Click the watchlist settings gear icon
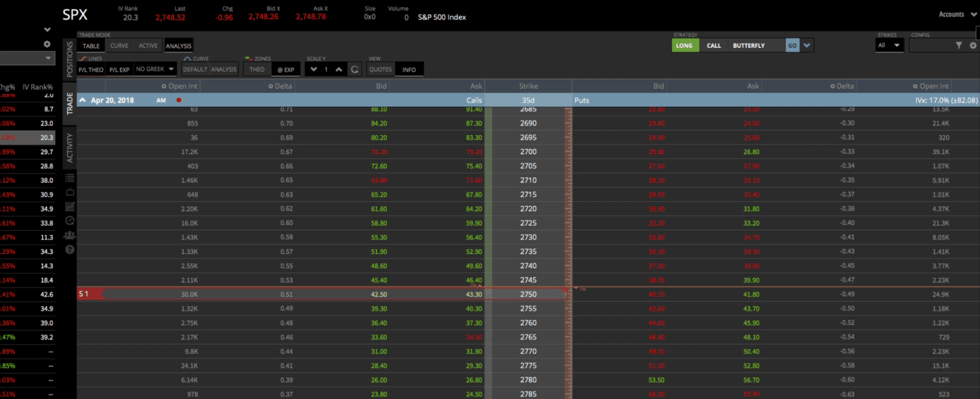 click(47, 44)
